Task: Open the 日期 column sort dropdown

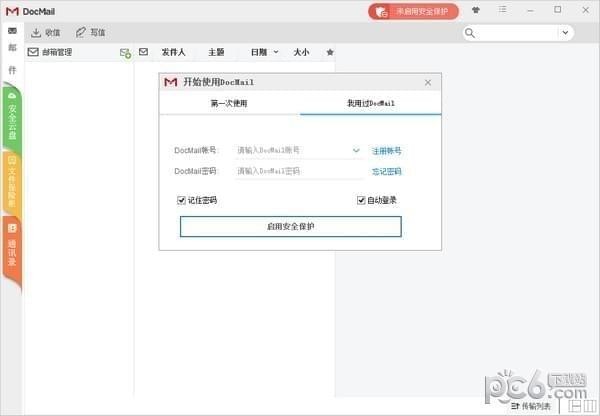Action: 275,52
